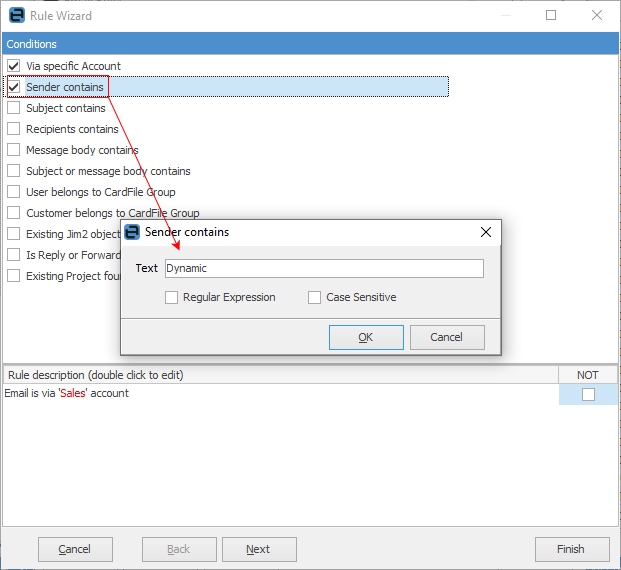Image resolution: width=621 pixels, height=570 pixels.
Task: Toggle the Sender contains checkbox
Action: tap(13, 87)
